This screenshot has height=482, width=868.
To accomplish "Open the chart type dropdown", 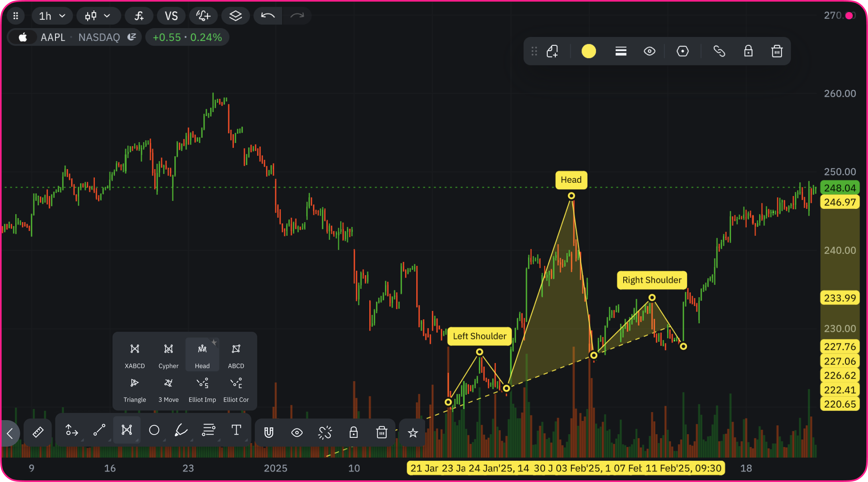I will (98, 16).
